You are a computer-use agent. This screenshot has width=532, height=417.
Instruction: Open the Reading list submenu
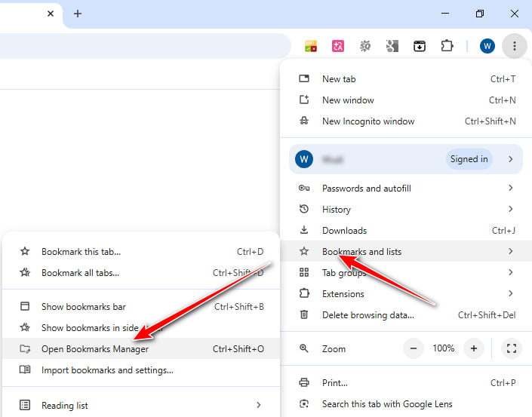point(141,405)
